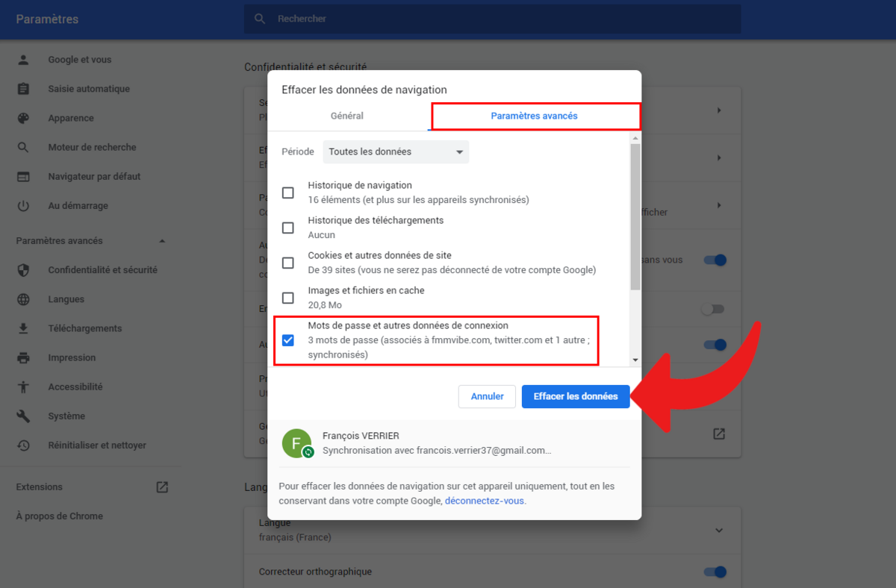Image resolution: width=896 pixels, height=588 pixels.
Task: Click the external link icon next to Extensions
Action: click(162, 487)
